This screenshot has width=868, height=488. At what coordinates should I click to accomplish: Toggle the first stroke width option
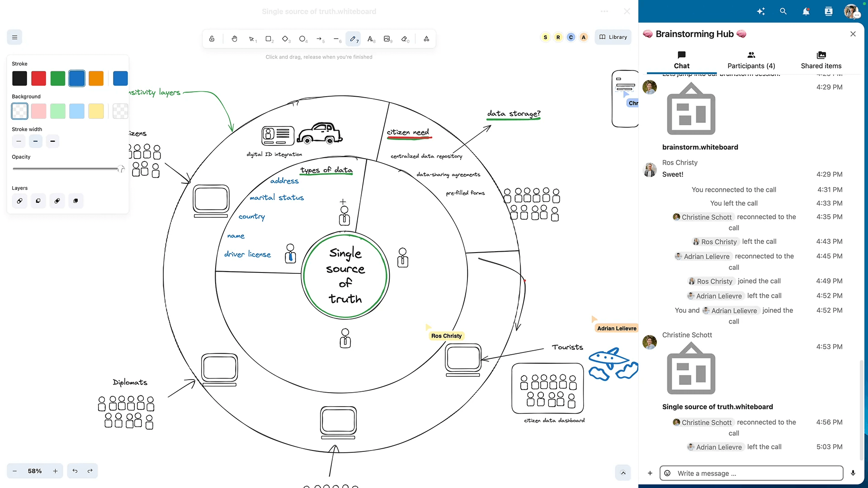[19, 141]
